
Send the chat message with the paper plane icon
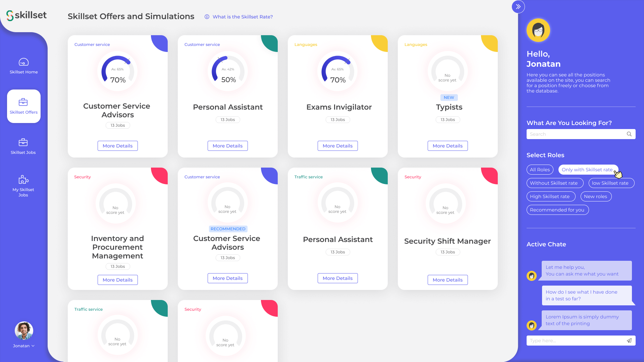click(629, 341)
